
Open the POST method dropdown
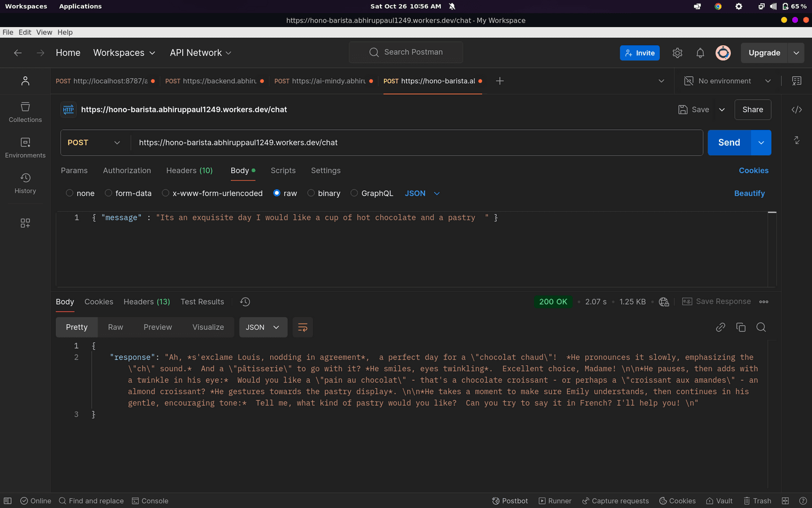pos(94,143)
